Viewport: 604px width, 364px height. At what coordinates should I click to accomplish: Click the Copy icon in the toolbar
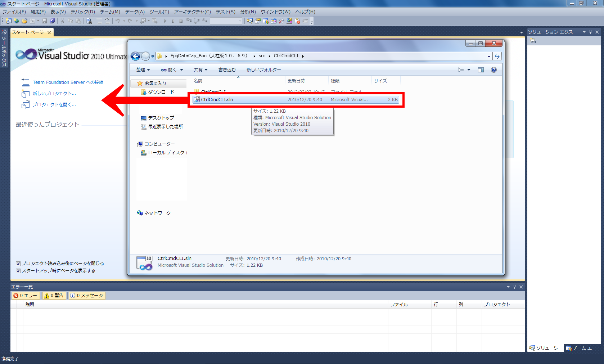coord(70,21)
